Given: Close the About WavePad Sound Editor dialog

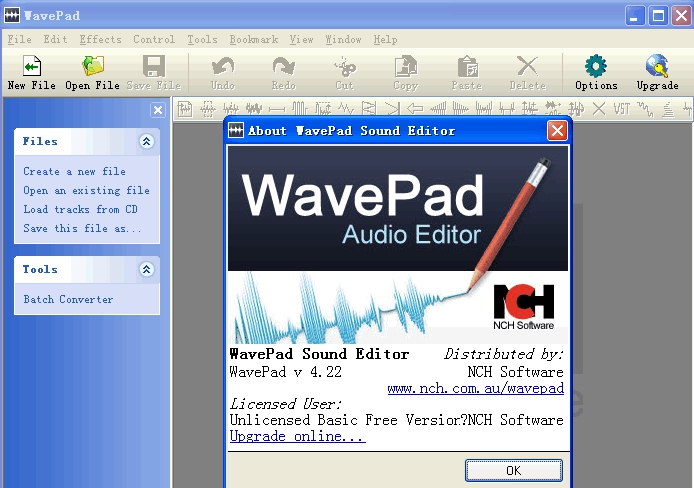Looking at the screenshot, I should (x=557, y=131).
